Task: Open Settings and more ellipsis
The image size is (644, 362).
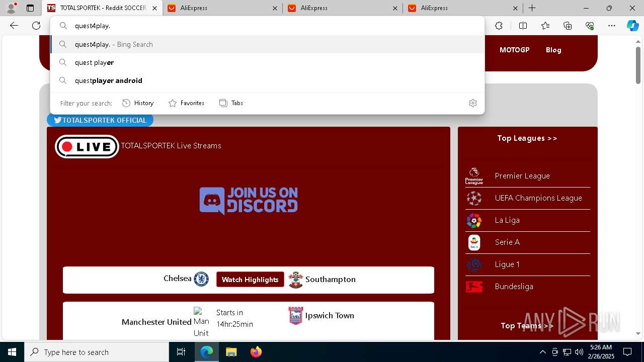Action: [612, 26]
